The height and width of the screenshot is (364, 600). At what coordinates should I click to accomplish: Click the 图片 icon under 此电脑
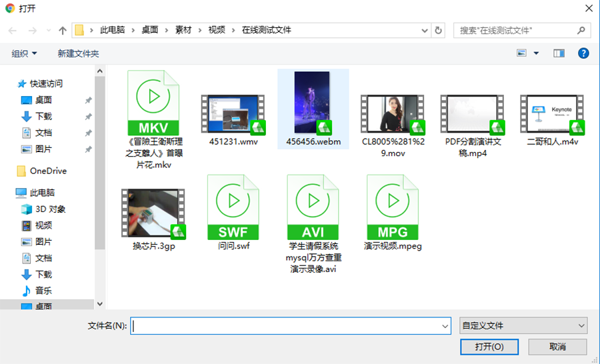[27, 242]
